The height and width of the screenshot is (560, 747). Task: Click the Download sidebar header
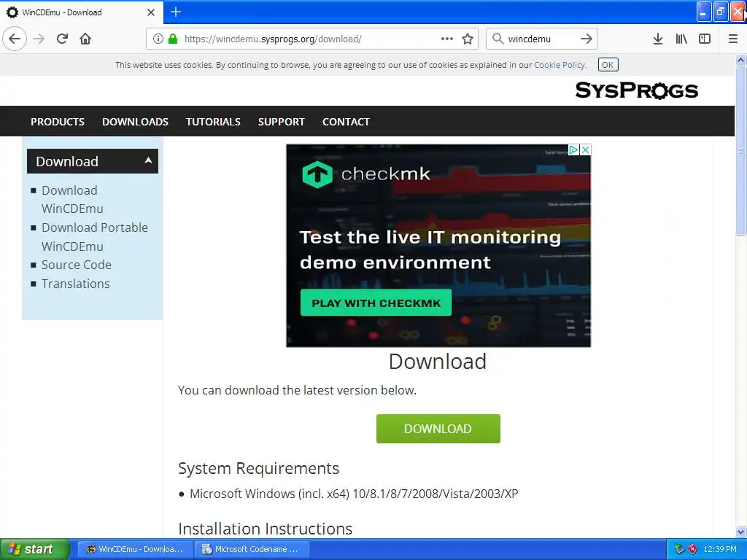(x=93, y=161)
